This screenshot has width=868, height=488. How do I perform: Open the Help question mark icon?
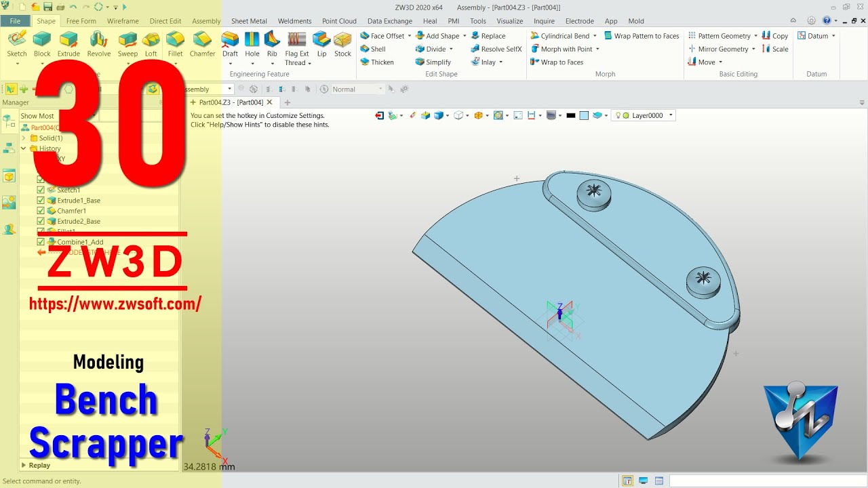tap(826, 20)
